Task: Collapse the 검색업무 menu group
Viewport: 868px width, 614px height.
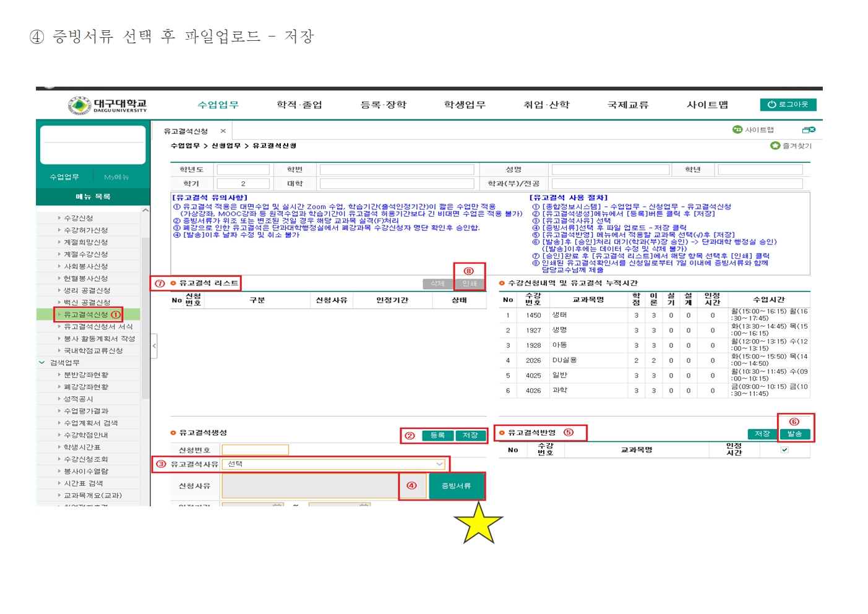Action: 42,363
